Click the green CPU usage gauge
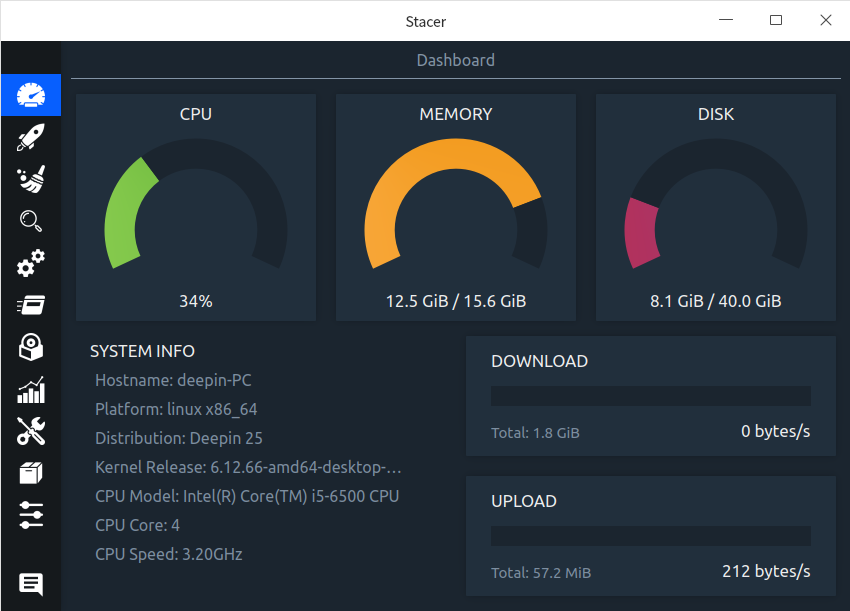 pos(128,210)
